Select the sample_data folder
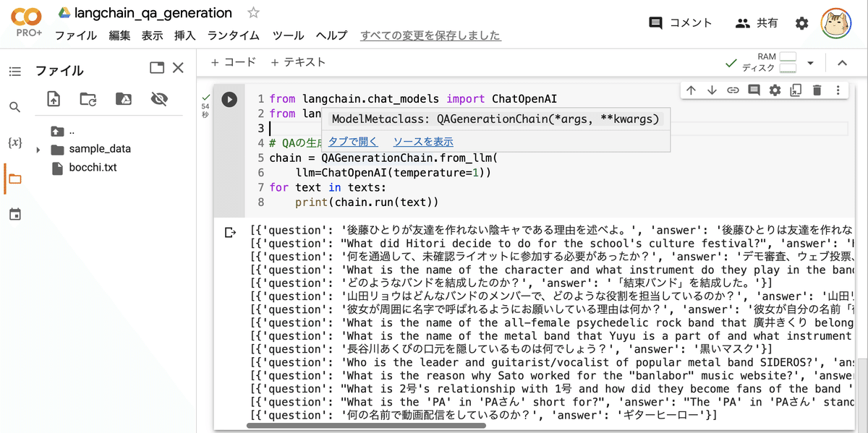This screenshot has height=433, width=868. 91,149
